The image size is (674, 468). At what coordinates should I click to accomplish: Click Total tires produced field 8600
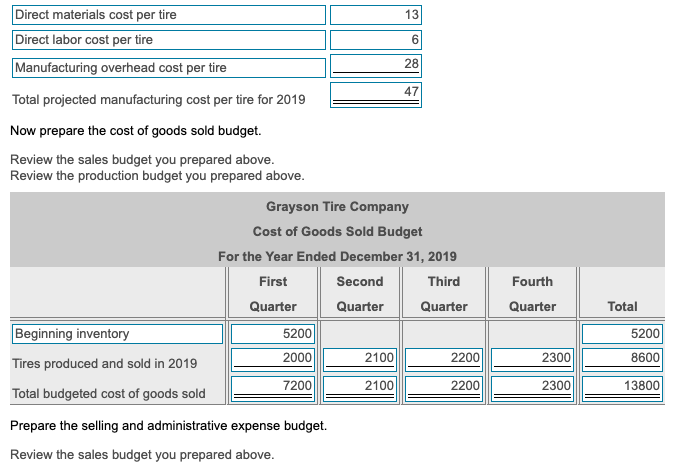click(x=622, y=360)
